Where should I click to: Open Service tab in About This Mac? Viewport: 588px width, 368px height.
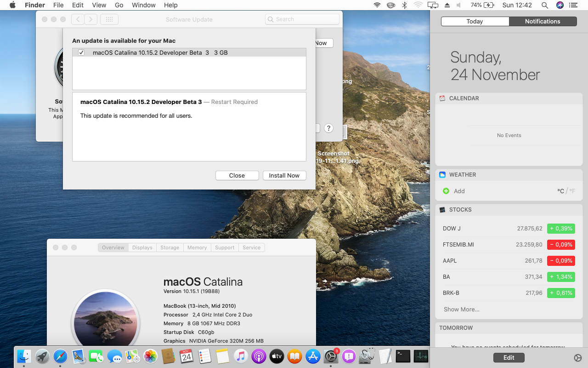point(252,247)
